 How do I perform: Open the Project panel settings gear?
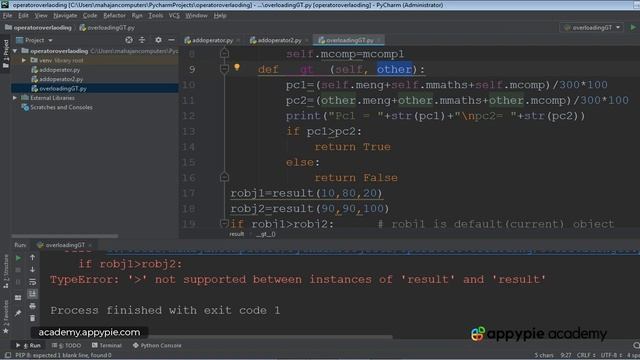(158, 40)
